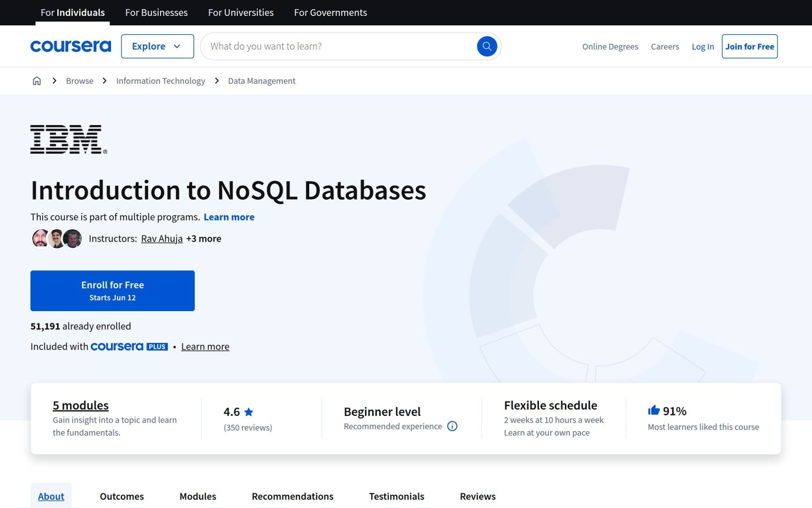Viewport: 812px width, 508px height.
Task: Select the Reviews tab
Action: (478, 496)
